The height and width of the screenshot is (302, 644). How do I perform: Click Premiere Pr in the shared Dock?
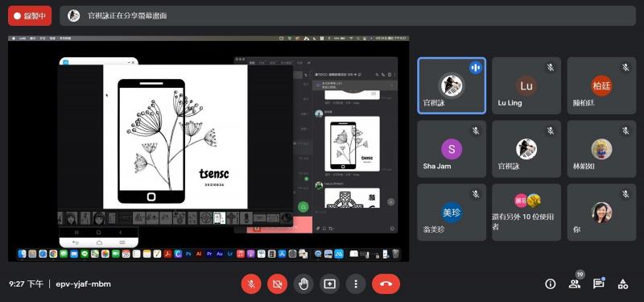(209, 254)
